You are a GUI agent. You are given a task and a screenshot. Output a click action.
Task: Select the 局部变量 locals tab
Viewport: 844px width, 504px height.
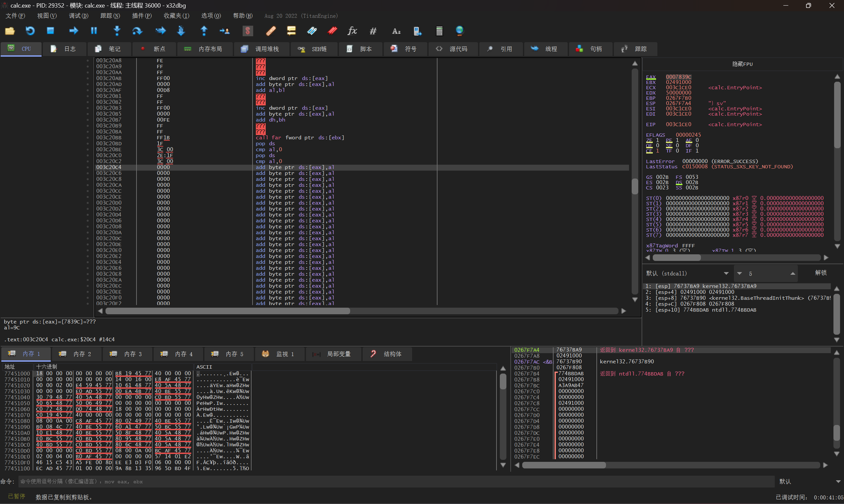[333, 354]
